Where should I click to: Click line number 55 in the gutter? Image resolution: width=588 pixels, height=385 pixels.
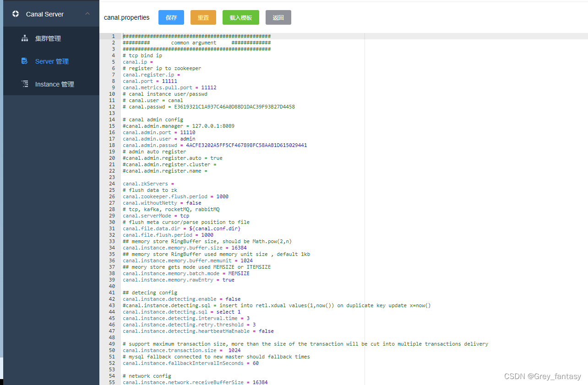pos(112,382)
